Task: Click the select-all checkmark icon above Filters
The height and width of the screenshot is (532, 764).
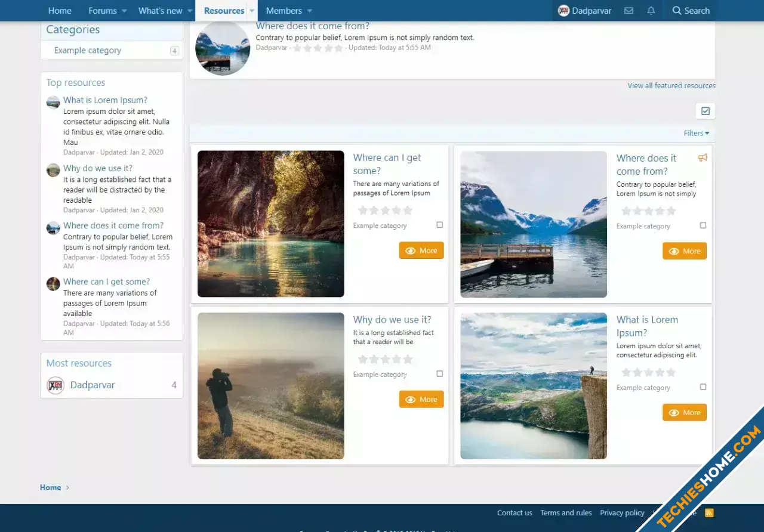Action: 706,112
